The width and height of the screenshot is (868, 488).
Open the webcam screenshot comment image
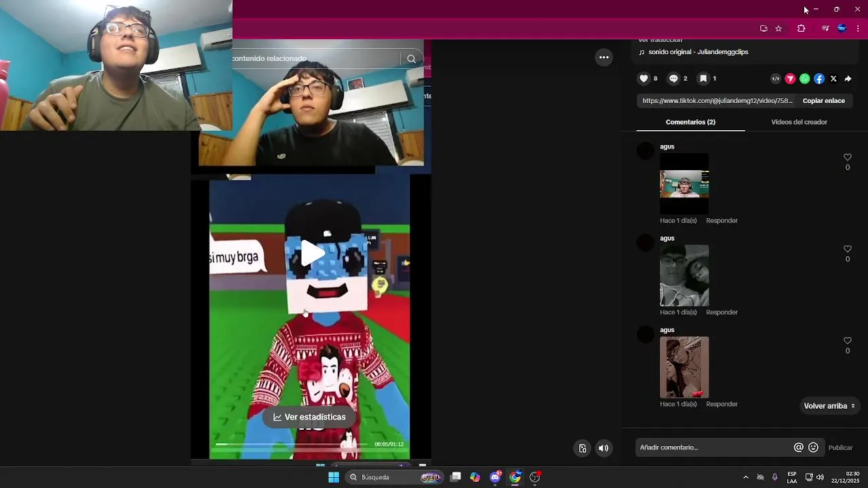click(x=684, y=184)
